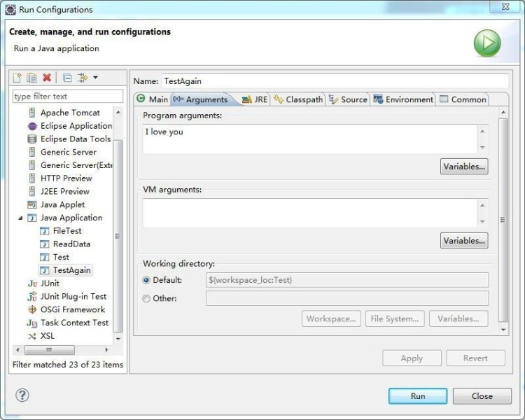
Task: Click the collapse all icon
Action: 67,78
